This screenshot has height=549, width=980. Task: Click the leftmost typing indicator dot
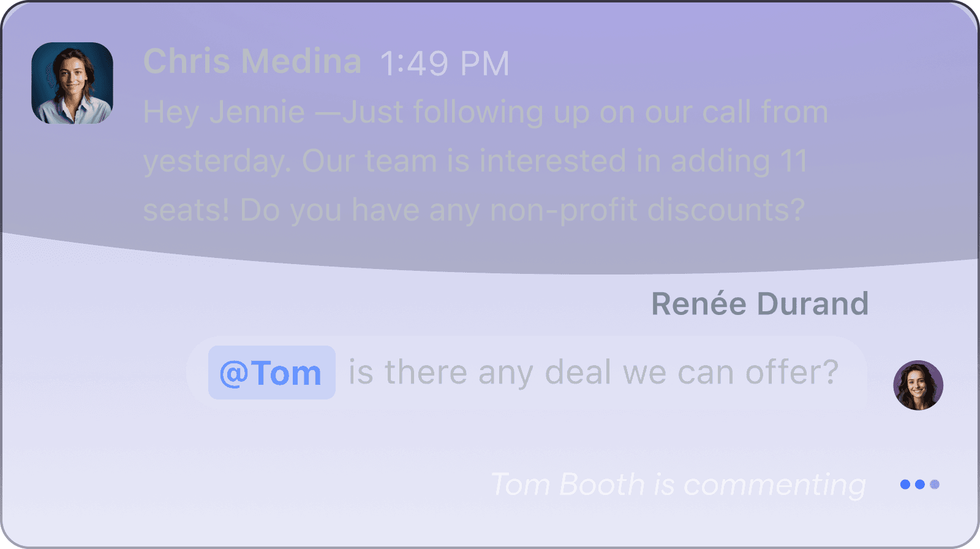(x=905, y=485)
